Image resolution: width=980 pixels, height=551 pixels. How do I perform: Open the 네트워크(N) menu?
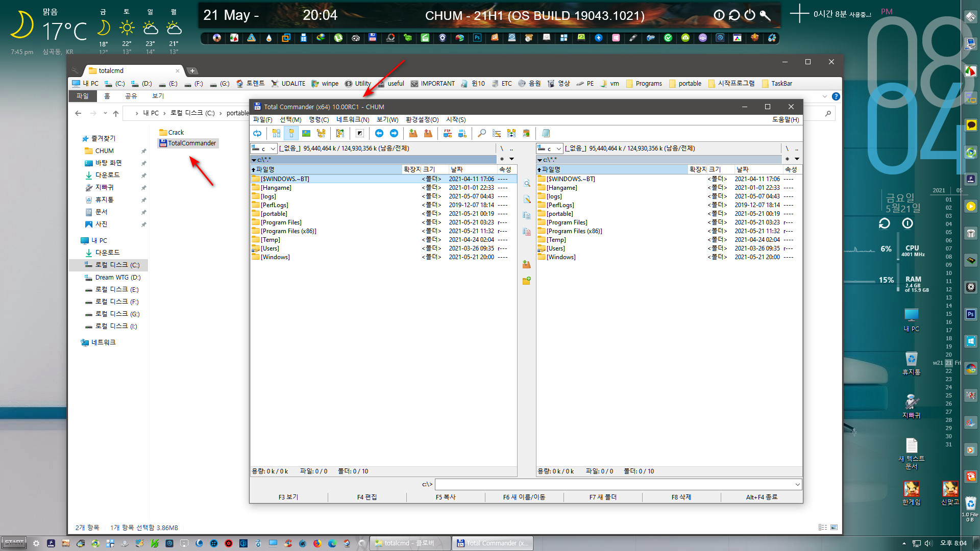[353, 120]
